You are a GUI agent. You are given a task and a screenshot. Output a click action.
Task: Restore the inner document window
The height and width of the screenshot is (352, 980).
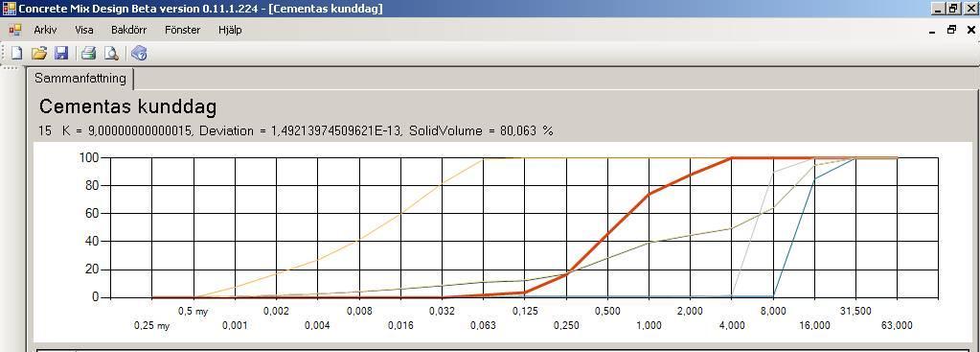(x=951, y=30)
